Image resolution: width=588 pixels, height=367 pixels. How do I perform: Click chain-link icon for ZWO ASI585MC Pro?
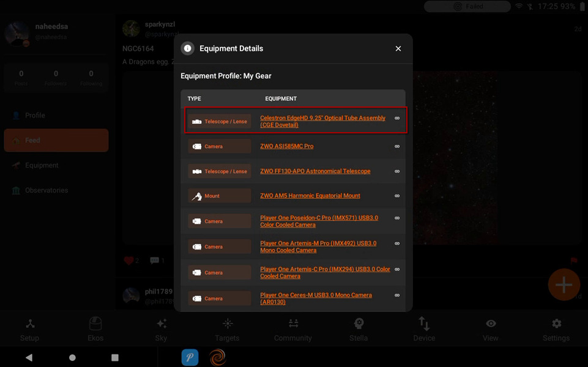(397, 146)
